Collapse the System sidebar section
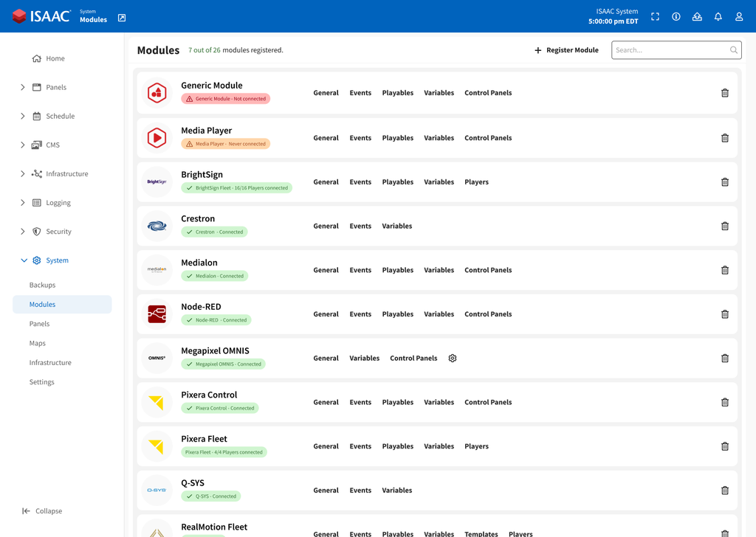Image resolution: width=756 pixels, height=537 pixels. click(x=24, y=260)
